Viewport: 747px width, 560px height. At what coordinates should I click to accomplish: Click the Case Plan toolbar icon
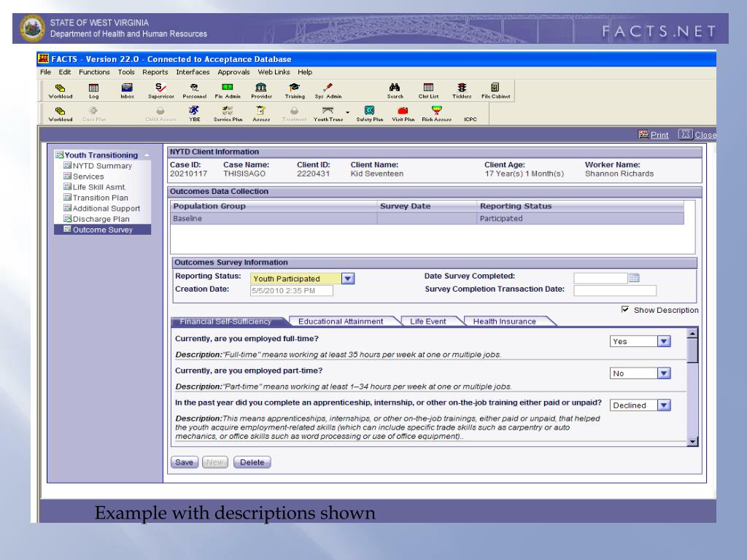[94, 114]
